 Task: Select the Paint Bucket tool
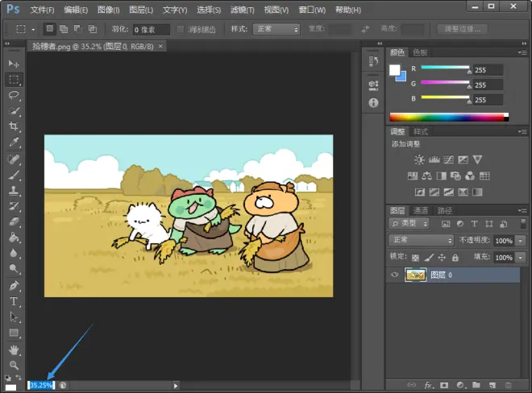point(14,238)
